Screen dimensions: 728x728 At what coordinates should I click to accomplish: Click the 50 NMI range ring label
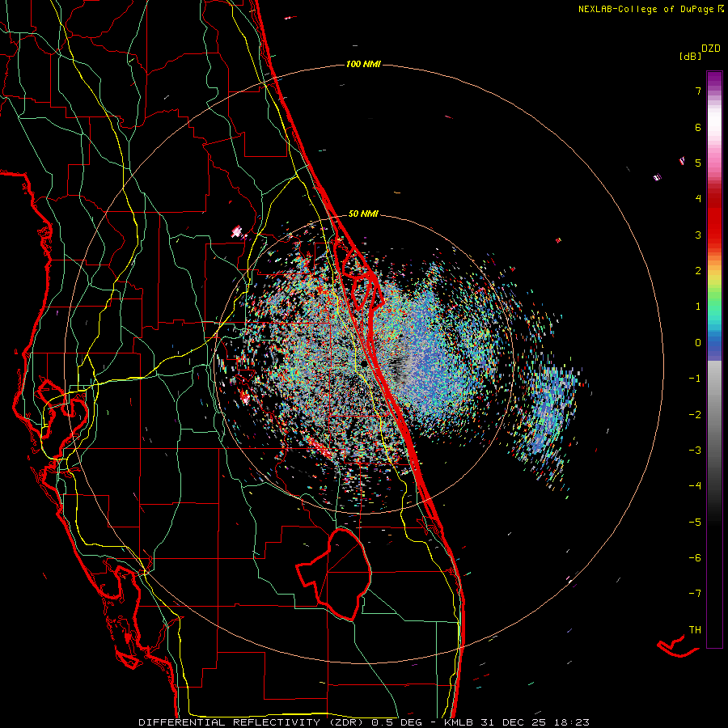pyautogui.click(x=363, y=214)
